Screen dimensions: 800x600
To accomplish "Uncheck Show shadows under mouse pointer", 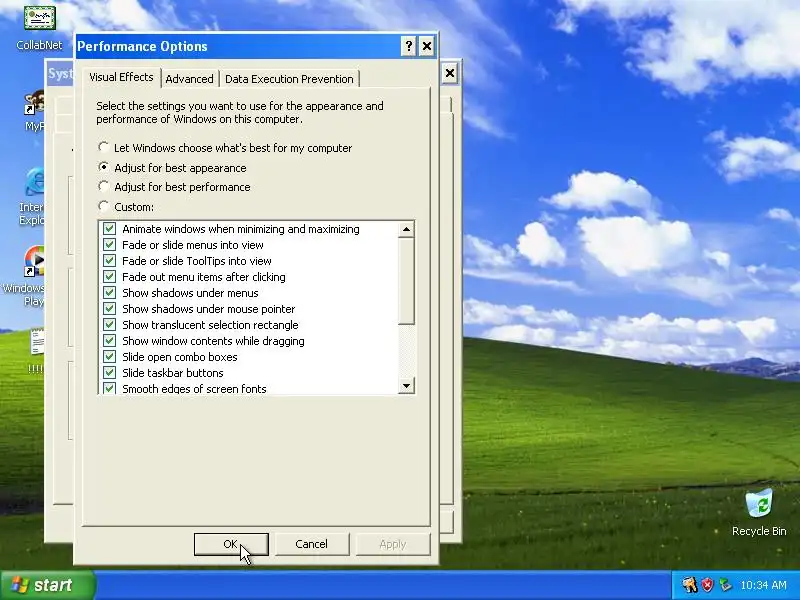I will (x=109, y=309).
